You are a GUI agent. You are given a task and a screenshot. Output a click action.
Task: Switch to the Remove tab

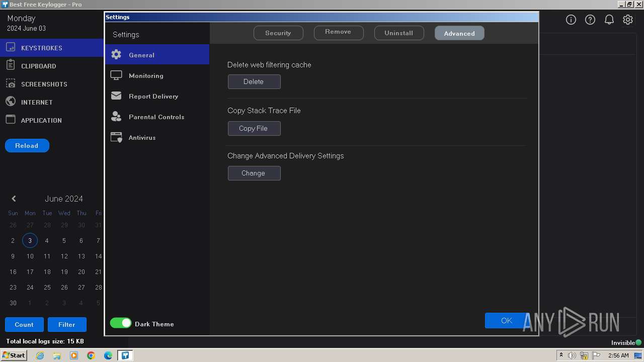pos(339,33)
